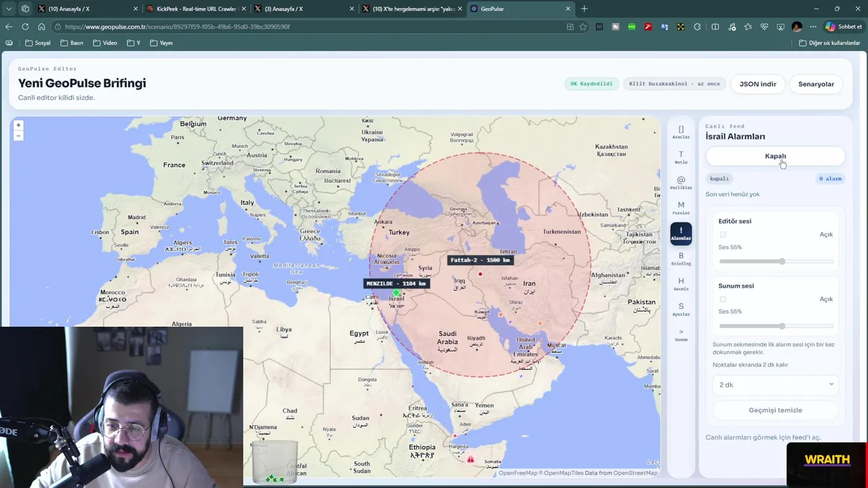Open the OpenStreetMap attribution link

point(635,473)
